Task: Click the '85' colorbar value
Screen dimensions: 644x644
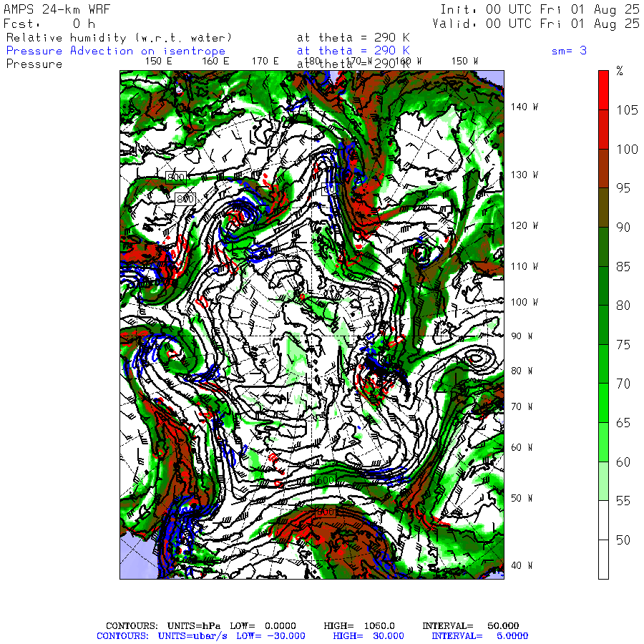Action: pos(623,267)
